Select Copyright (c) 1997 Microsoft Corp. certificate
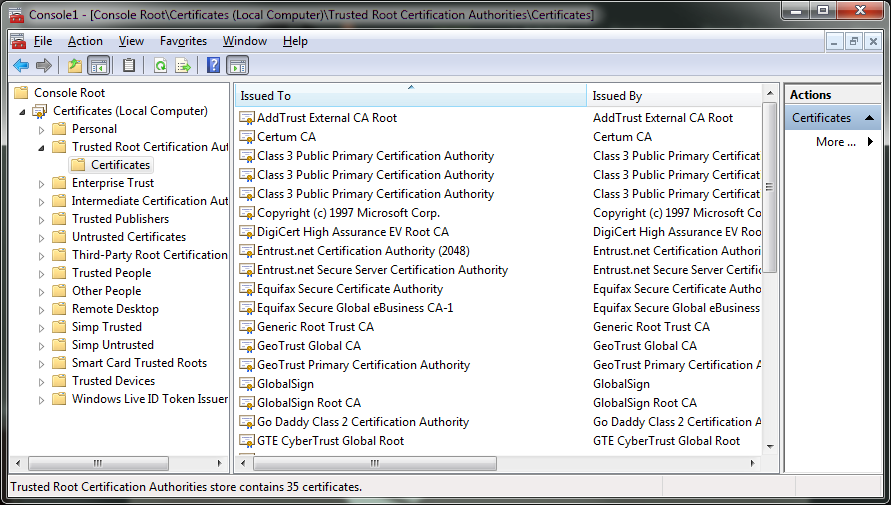 coord(348,213)
